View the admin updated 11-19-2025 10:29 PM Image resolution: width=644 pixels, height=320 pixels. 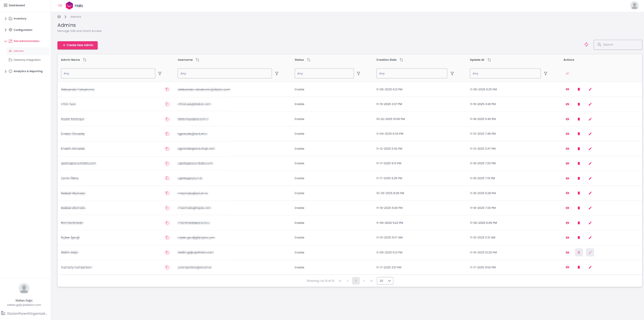568,253
